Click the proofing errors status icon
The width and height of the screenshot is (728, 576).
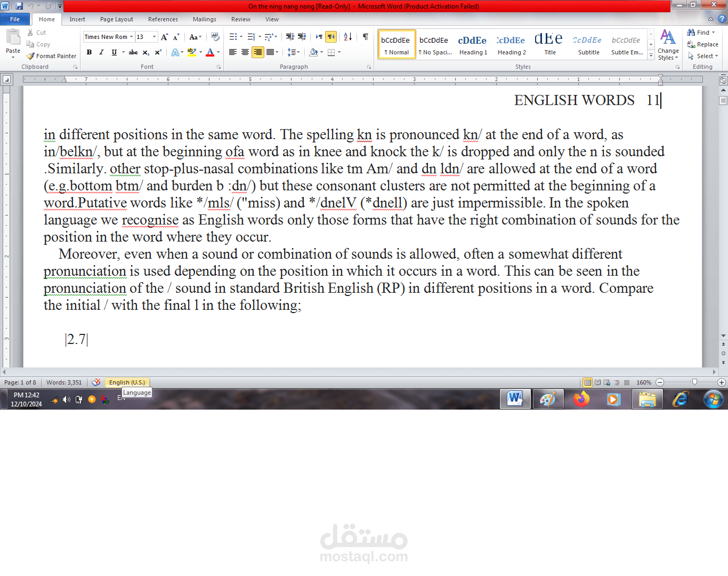click(96, 382)
